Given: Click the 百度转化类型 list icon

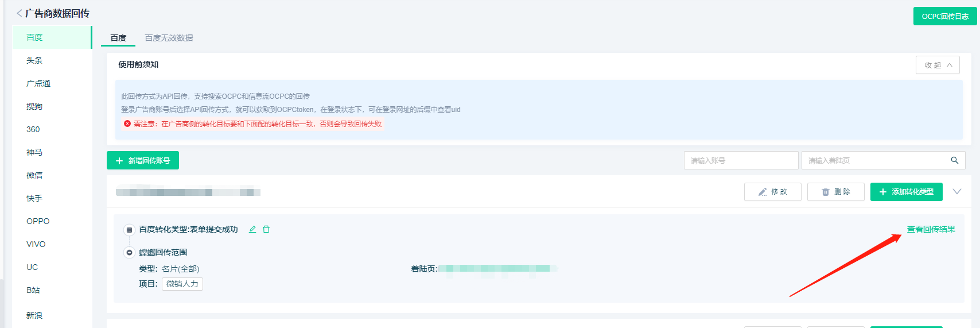Looking at the screenshot, I should [x=130, y=230].
